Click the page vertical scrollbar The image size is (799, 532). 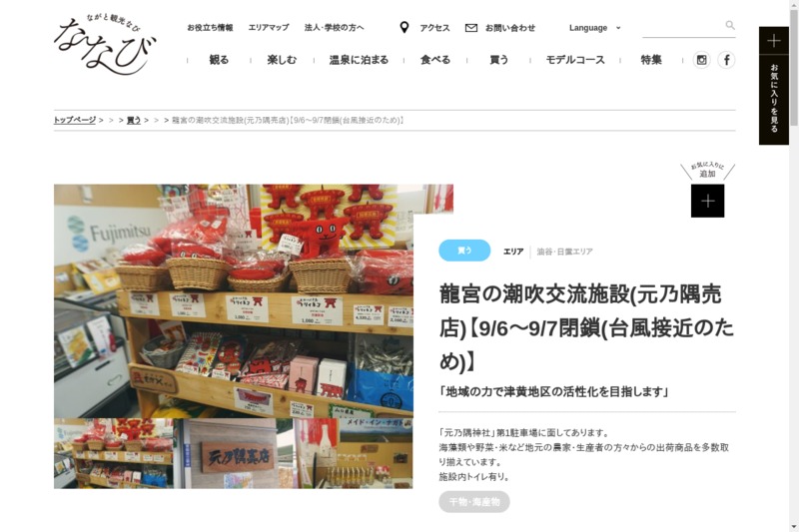point(794,266)
